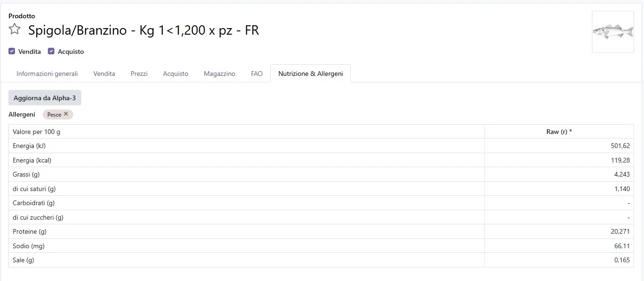Remove the Pesce allergen tag

66,114
